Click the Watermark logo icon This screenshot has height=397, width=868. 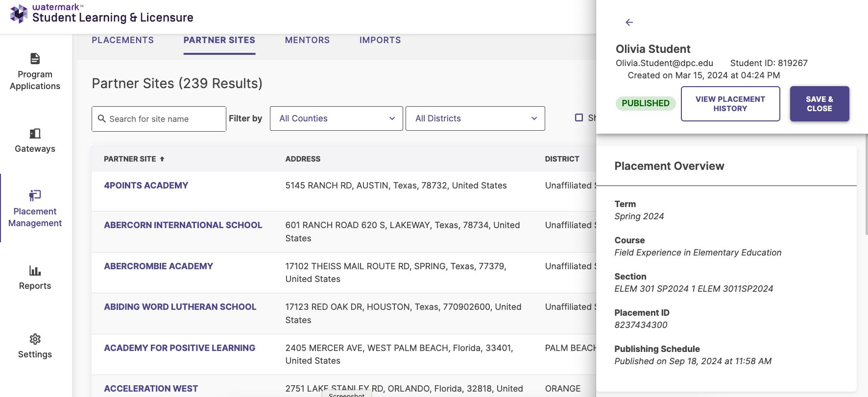pos(19,14)
